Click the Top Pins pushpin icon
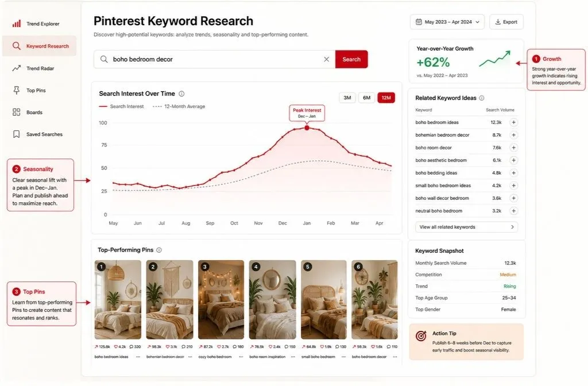This screenshot has height=386, width=588. point(17,90)
